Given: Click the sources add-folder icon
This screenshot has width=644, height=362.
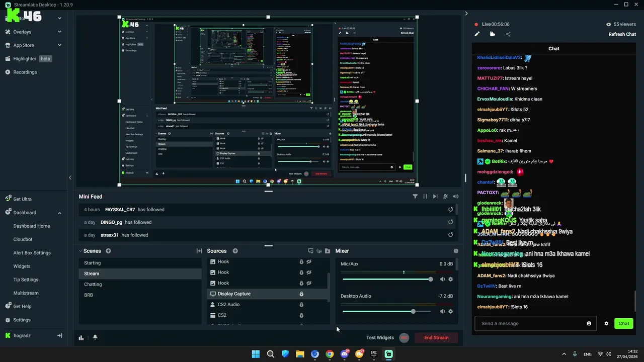Looking at the screenshot, I should 328,251.
